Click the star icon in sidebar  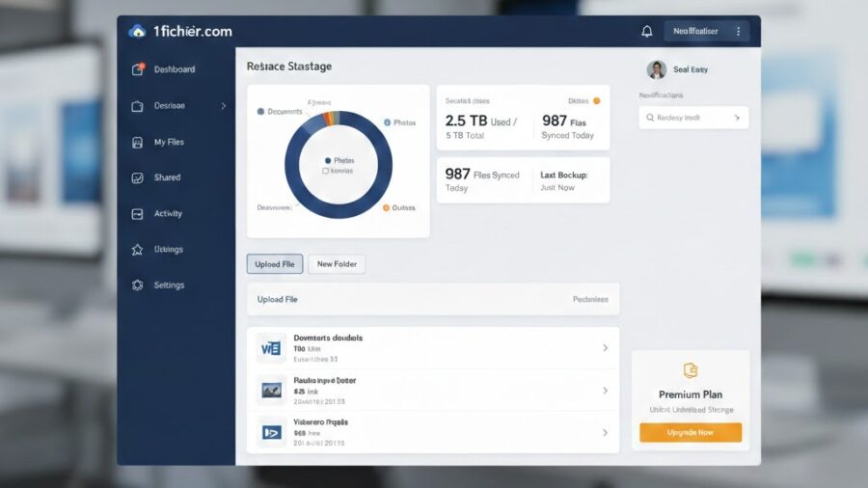[x=137, y=250]
